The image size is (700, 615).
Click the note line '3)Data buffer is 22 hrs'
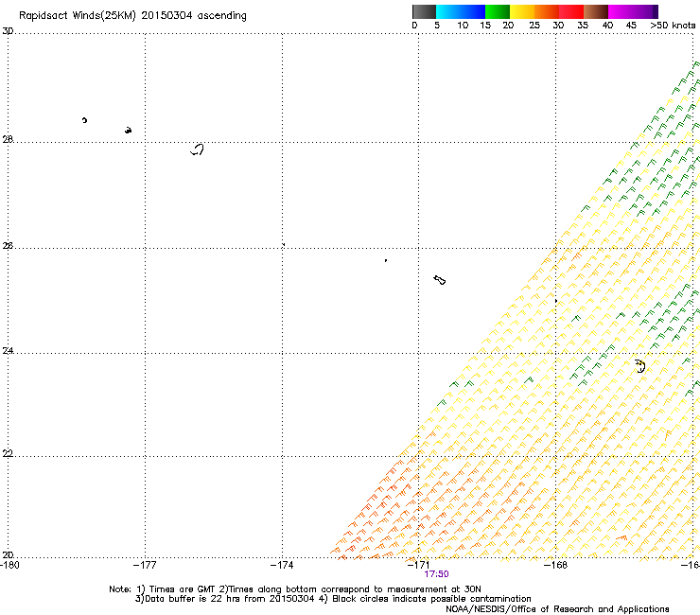tap(333, 599)
